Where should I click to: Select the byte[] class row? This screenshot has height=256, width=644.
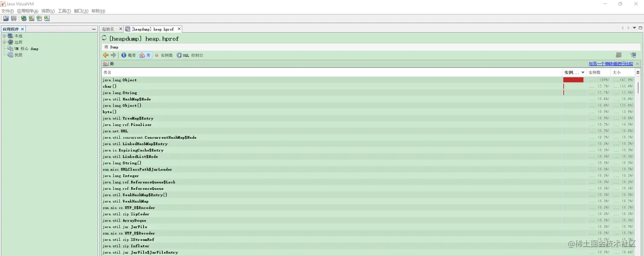pyautogui.click(x=368, y=112)
